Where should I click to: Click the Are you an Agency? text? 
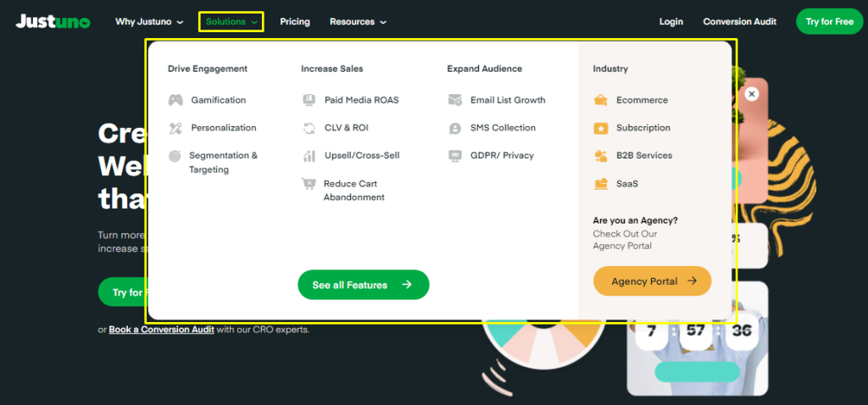[635, 220]
